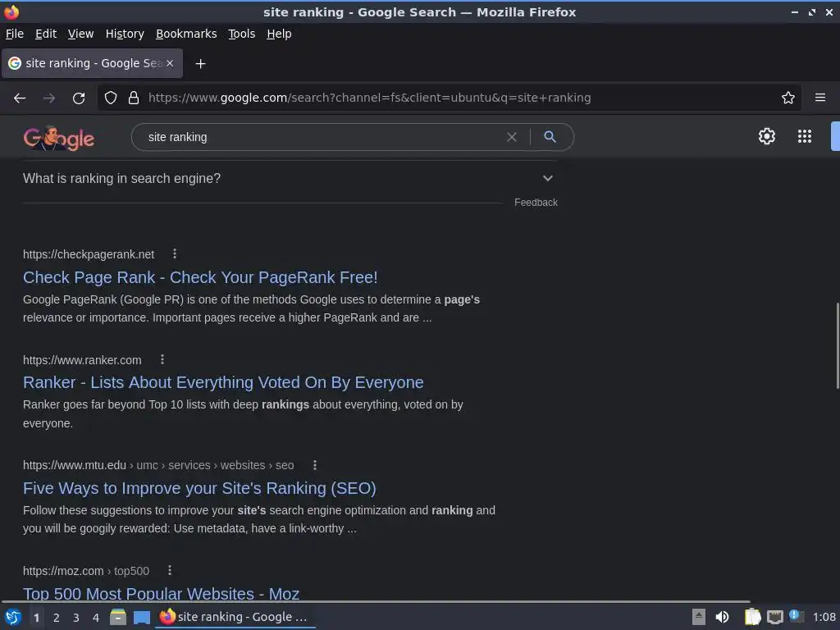The height and width of the screenshot is (630, 840).
Task: Click the https://www.ranker.com URL text
Action: [x=82, y=360]
